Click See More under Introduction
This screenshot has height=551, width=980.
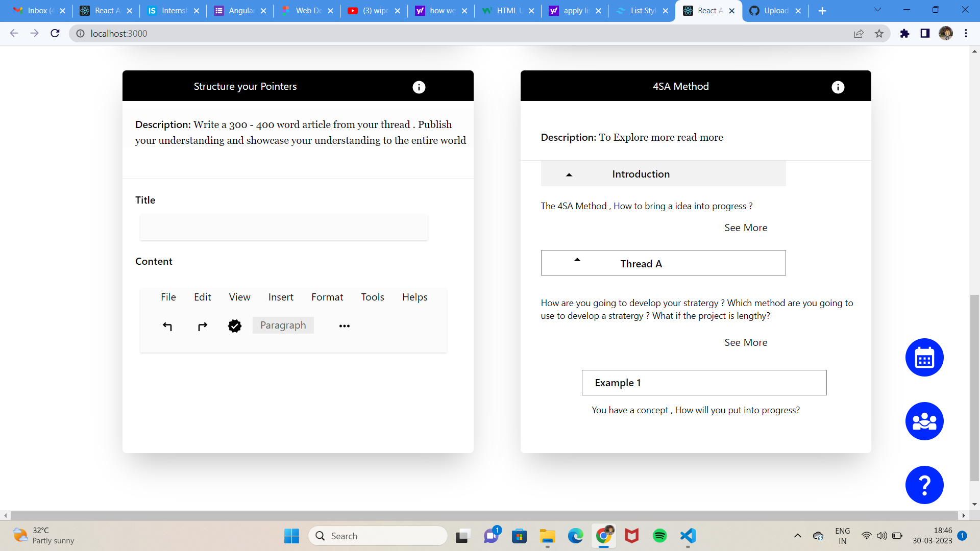pyautogui.click(x=746, y=228)
